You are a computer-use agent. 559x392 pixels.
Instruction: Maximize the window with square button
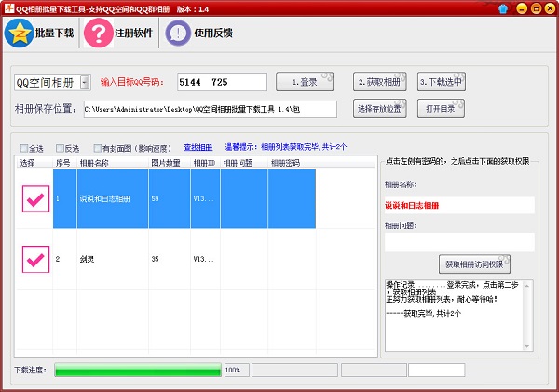tap(536, 8)
